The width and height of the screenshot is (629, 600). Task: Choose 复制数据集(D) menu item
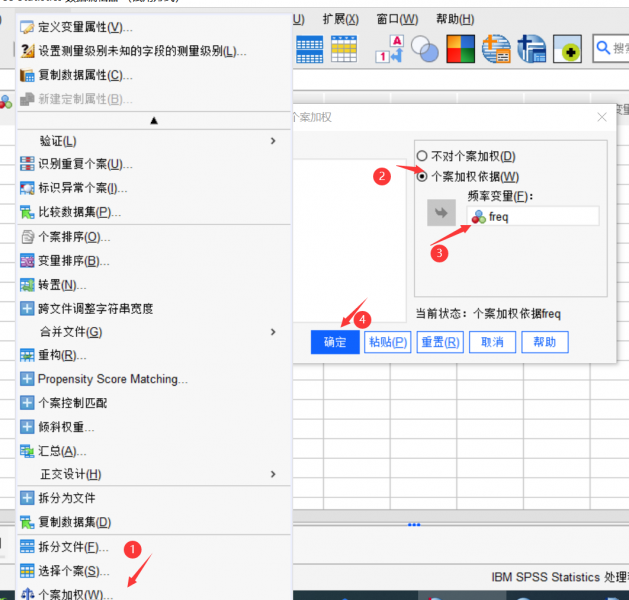pyautogui.click(x=154, y=522)
